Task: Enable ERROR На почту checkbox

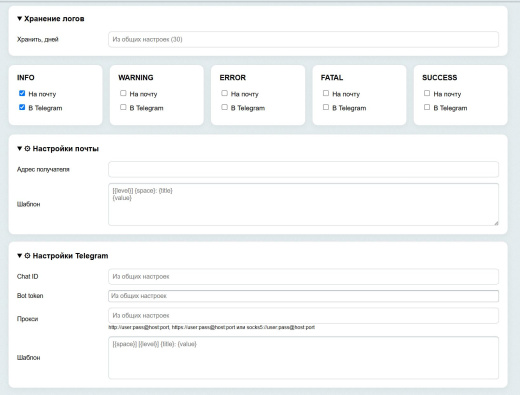Action: click(x=224, y=93)
